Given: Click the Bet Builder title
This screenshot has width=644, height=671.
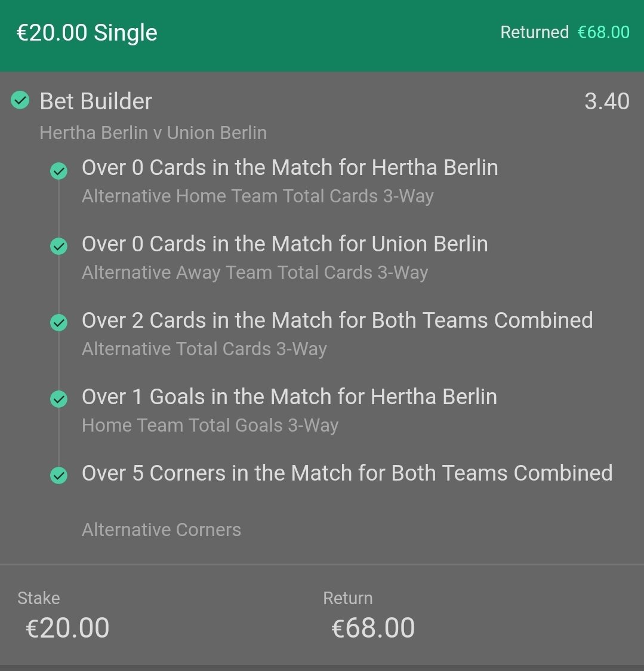Looking at the screenshot, I should click(x=96, y=101).
